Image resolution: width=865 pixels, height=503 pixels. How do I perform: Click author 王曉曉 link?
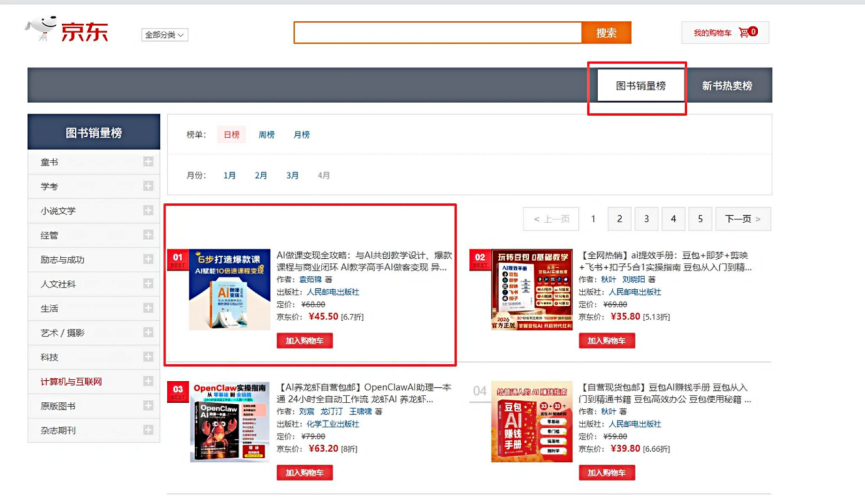360,411
